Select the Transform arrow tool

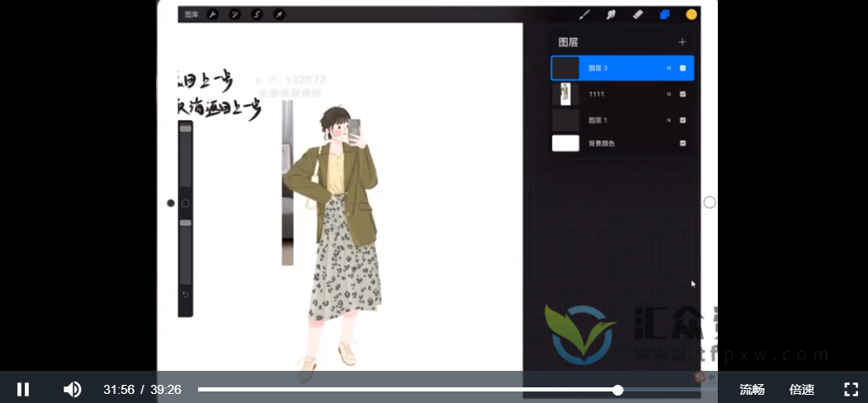click(279, 15)
